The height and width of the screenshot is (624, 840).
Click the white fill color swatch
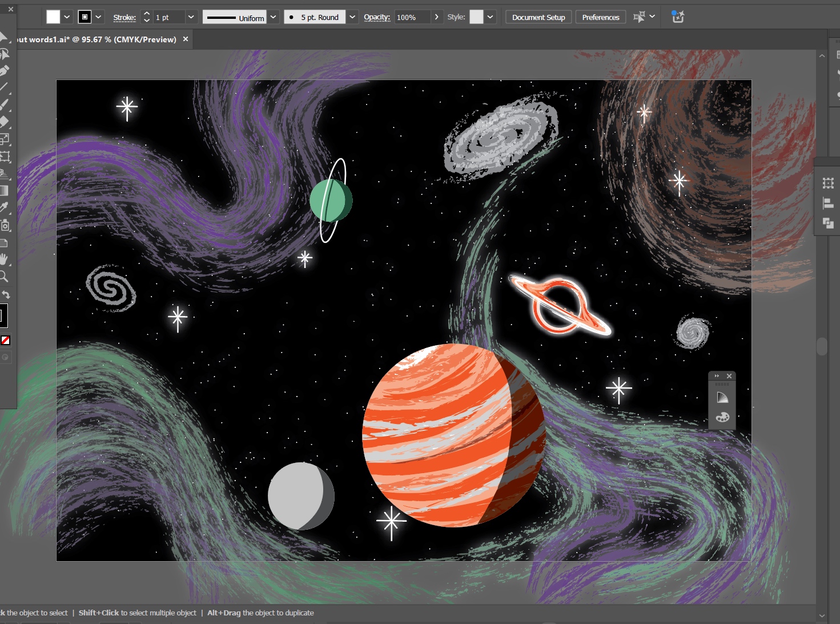pos(53,17)
